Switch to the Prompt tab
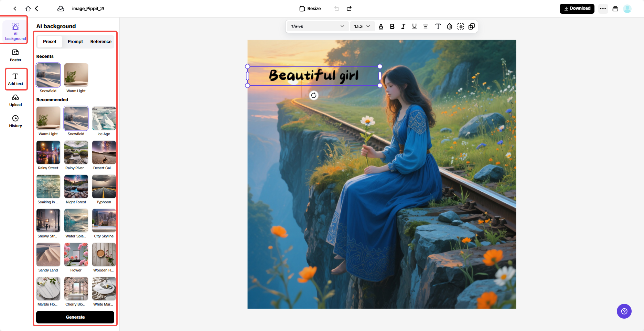 click(75, 41)
